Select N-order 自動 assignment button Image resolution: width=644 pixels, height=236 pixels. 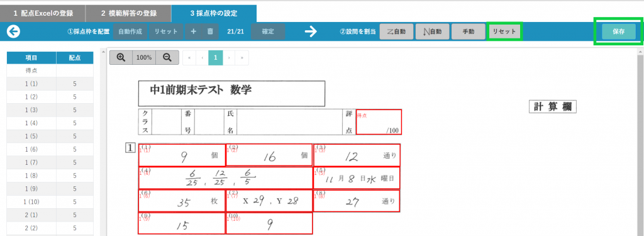pos(432,31)
